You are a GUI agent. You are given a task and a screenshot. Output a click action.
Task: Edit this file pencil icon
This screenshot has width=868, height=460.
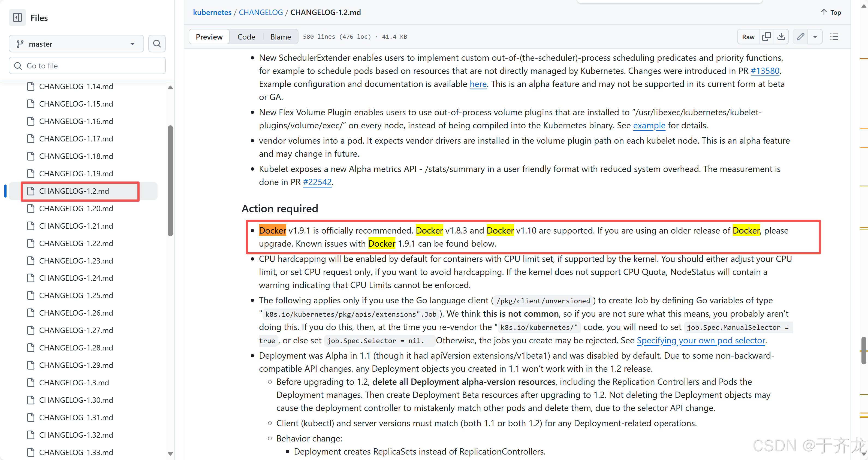click(x=800, y=37)
